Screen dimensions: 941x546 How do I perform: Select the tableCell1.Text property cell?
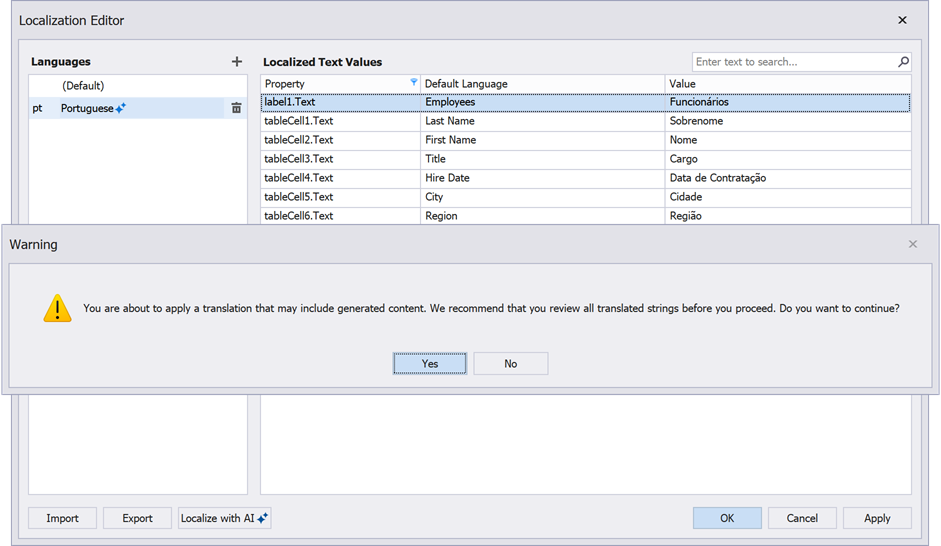(341, 121)
